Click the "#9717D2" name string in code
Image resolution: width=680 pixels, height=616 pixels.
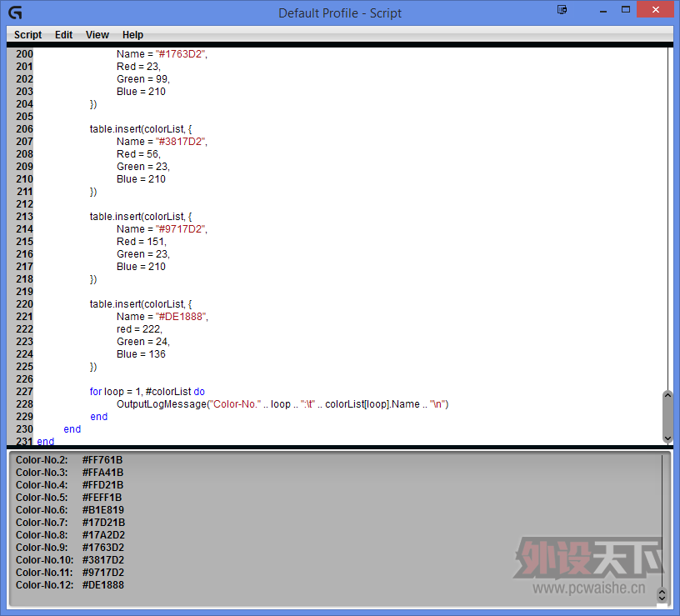click(x=181, y=229)
